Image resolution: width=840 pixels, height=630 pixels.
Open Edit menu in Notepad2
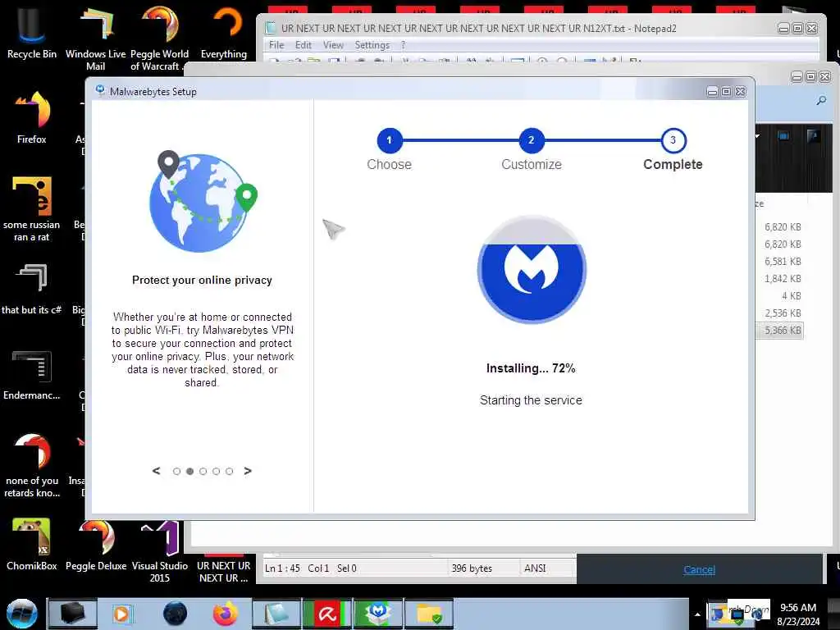304,45
